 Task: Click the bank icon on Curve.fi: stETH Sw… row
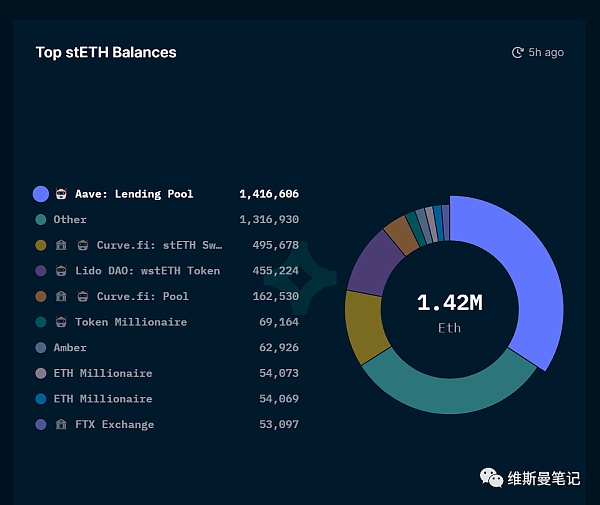62,245
